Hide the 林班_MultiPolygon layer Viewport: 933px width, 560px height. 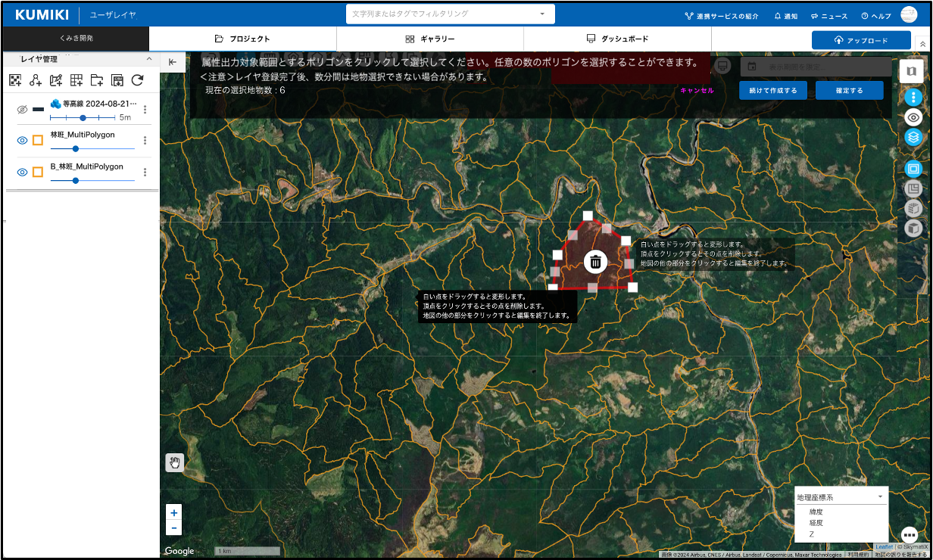23,140
